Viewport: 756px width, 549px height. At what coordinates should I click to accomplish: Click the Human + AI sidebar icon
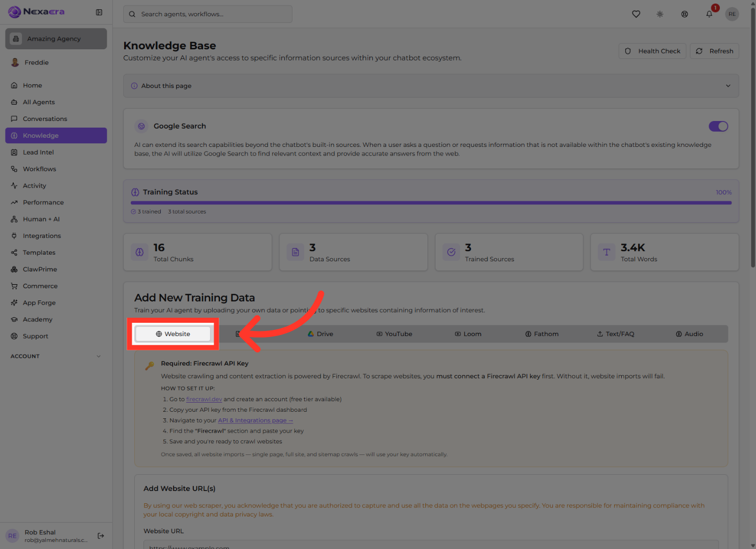14,220
